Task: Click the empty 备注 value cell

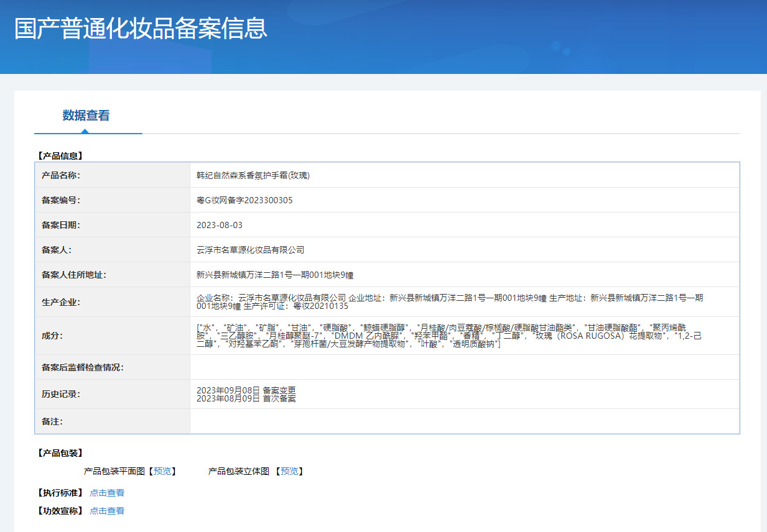Action: pos(464,421)
